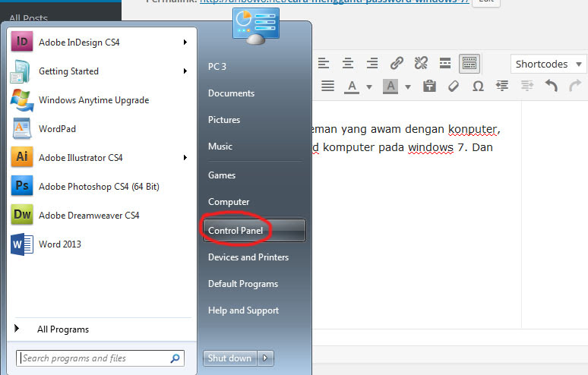Click the outdent icon in toolbar
Screen dimensions: 588x375
pos(502,87)
